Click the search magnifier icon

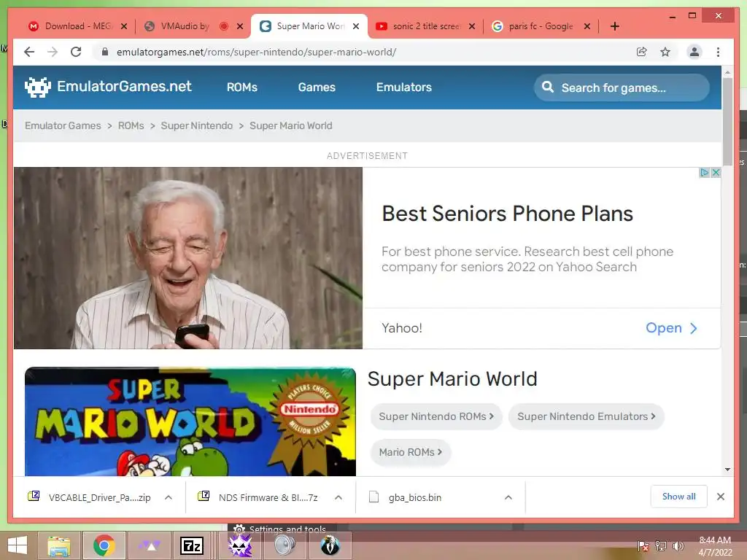(548, 87)
